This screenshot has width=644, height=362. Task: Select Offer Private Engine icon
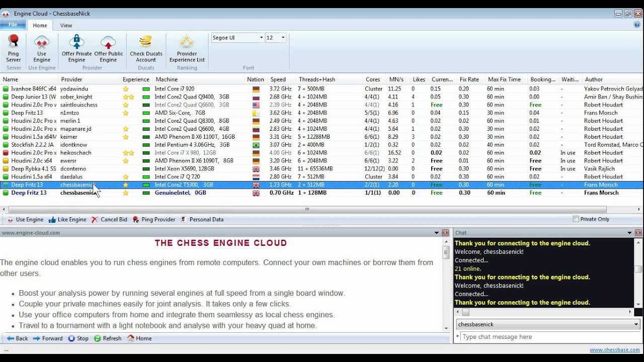(76, 48)
